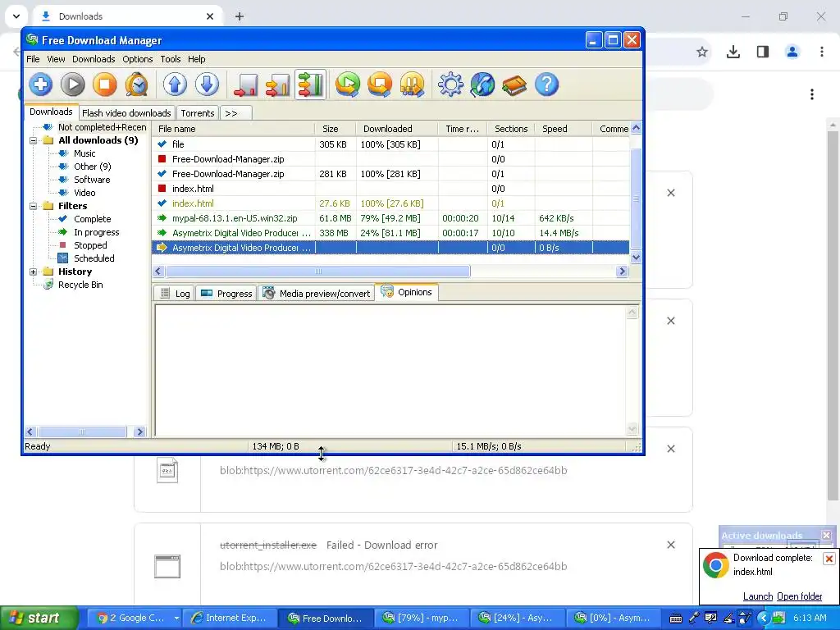
Task: Select the mypal-68.13.1.en-US.win32.zip row
Action: pyautogui.click(x=390, y=218)
